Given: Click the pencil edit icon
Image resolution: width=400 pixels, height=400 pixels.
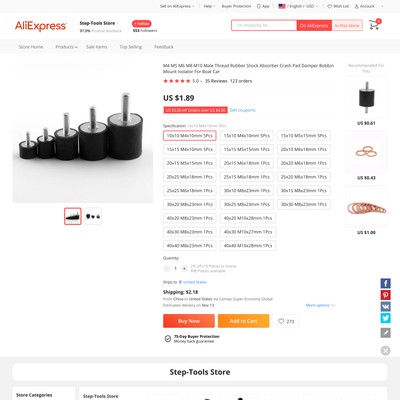Looking at the screenshot, I should (385, 333).
